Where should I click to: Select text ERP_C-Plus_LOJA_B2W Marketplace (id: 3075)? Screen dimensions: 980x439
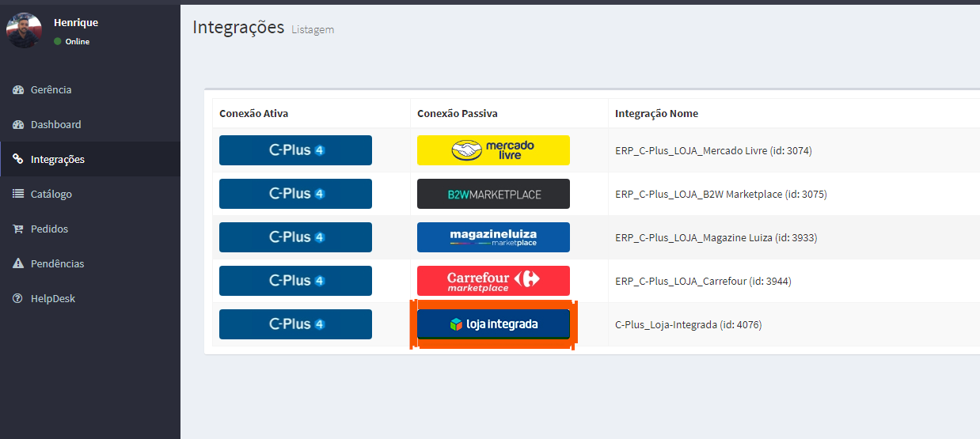click(x=721, y=194)
